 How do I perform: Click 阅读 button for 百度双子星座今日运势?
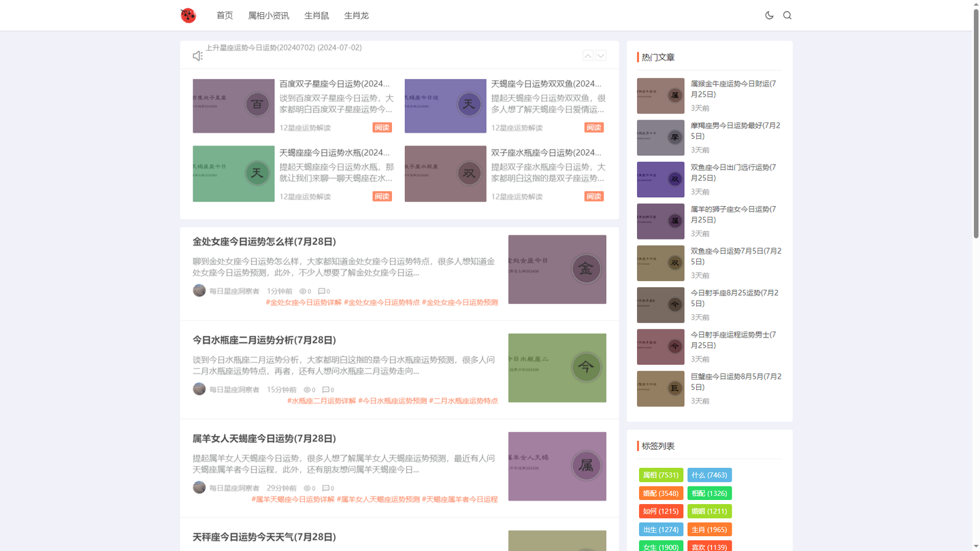(382, 127)
